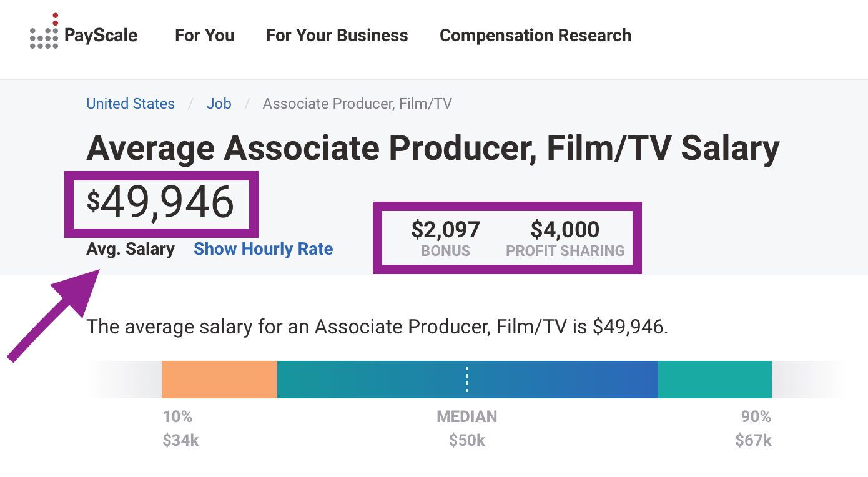Select the blue middle salary range segment
This screenshot has width=868, height=477.
click(562, 380)
